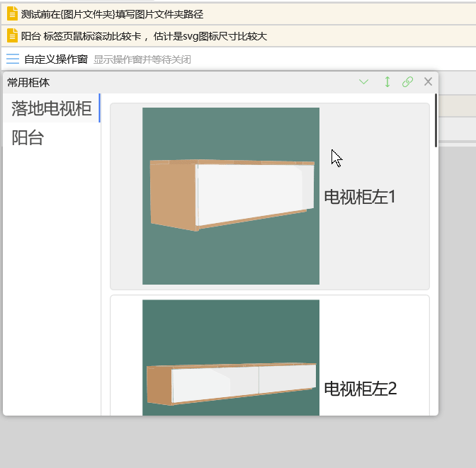Click the yellow note icon beside 测试前在{图片文件夹}

click(12, 14)
